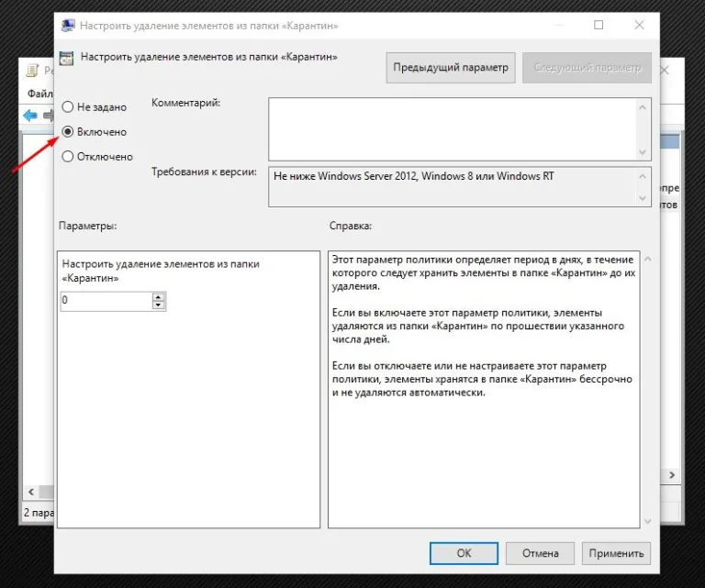Image resolution: width=705 pixels, height=588 pixels.
Task: Click the policy dialog title bar icon
Action: point(68,26)
